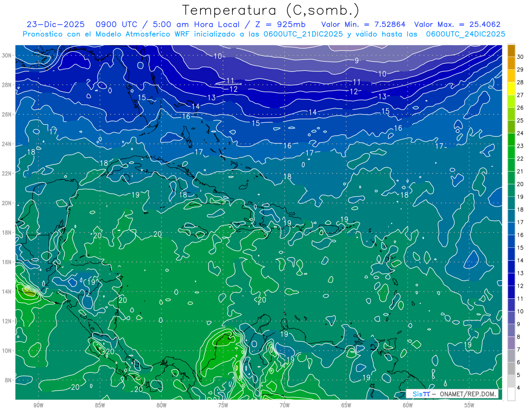Click the "55W" longitude axis label
This screenshot has width=532, height=411.
click(469, 405)
